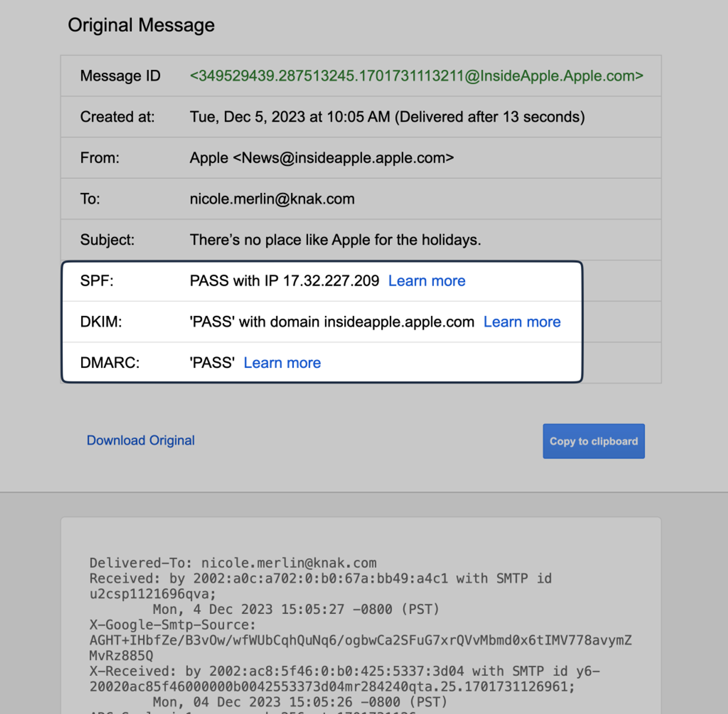Click the Received by SMTP id line

(320, 578)
